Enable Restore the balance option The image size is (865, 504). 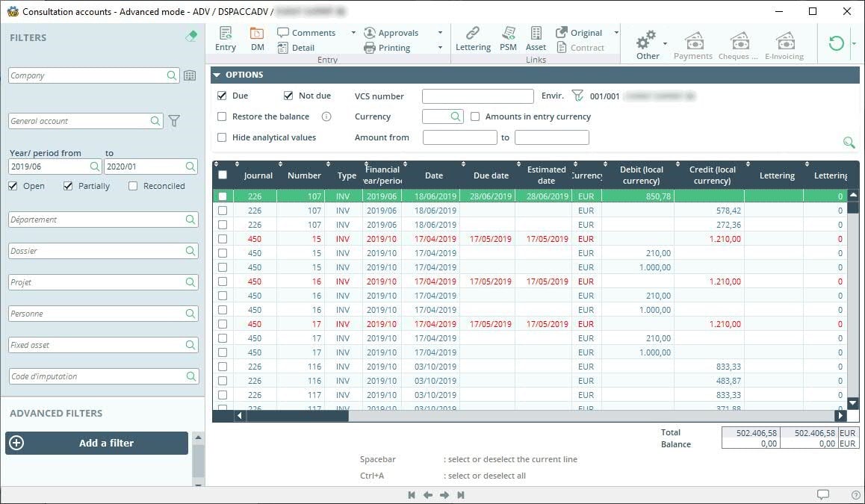click(222, 116)
